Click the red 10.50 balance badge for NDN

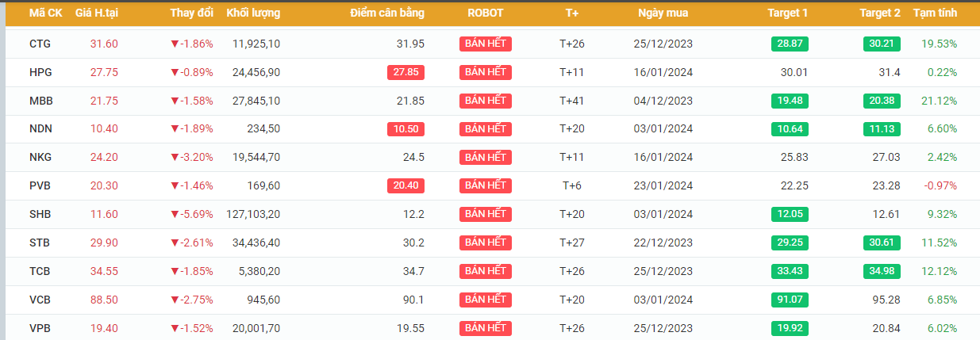(x=405, y=129)
